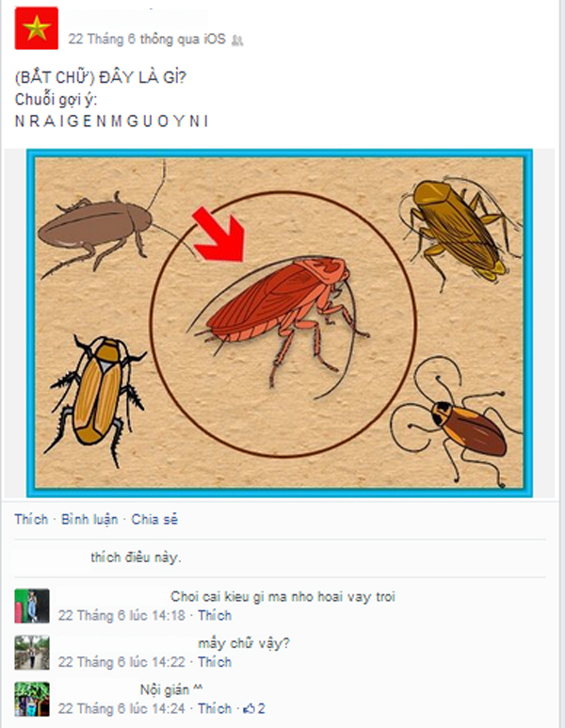This screenshot has height=728, width=565.
Task: Open the 14:18 comment timestamp
Action: [121, 616]
